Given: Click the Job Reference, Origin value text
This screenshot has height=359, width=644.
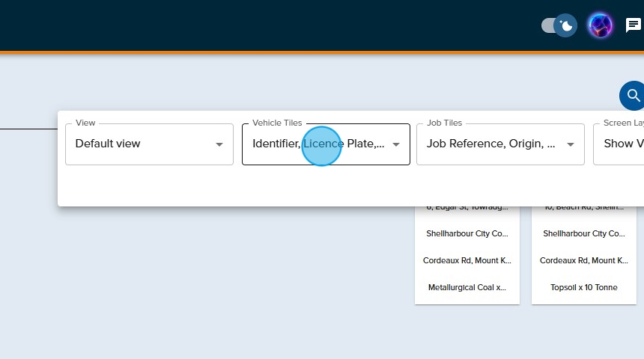Looking at the screenshot, I should [490, 144].
